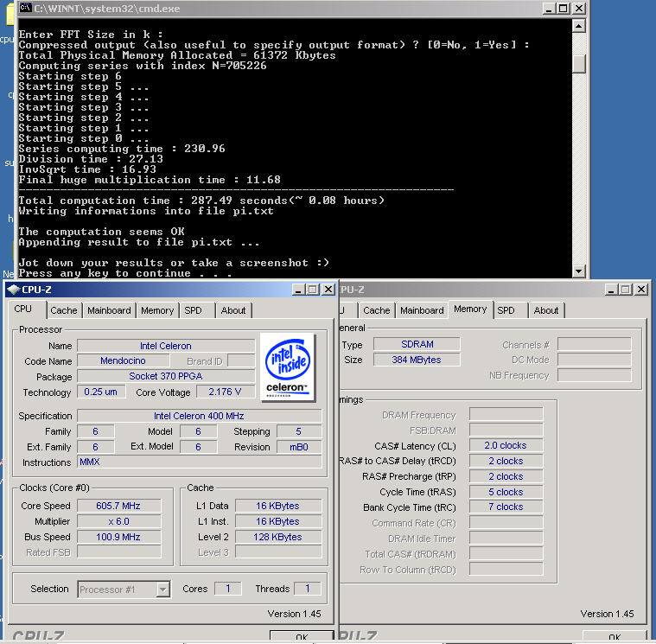Click the Name field 'Intel Celeron'

[x=166, y=346]
